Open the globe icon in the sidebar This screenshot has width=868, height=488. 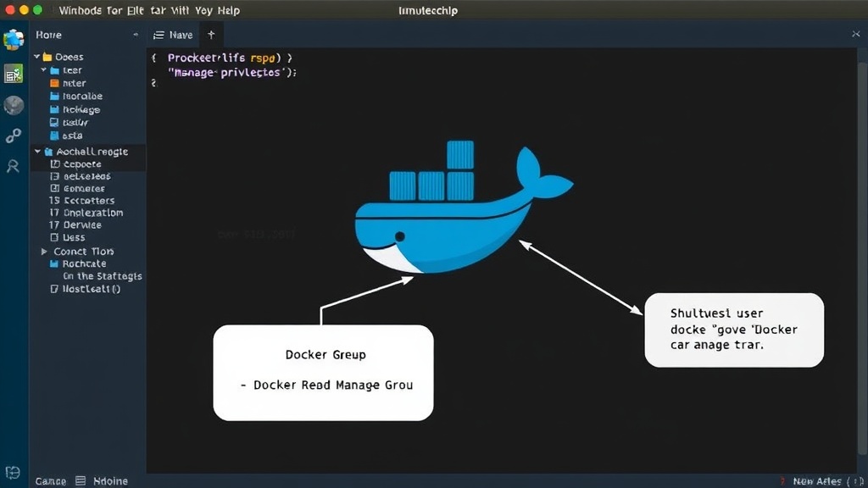[14, 40]
